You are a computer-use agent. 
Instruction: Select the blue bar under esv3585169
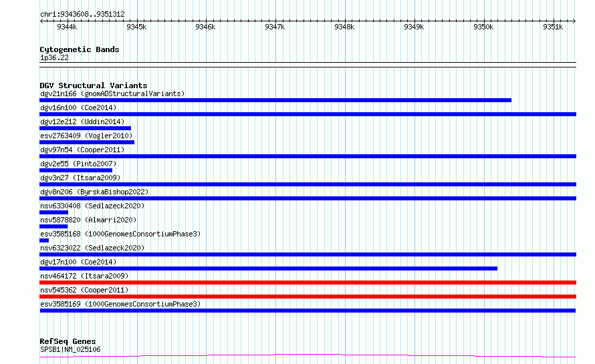(x=308, y=311)
